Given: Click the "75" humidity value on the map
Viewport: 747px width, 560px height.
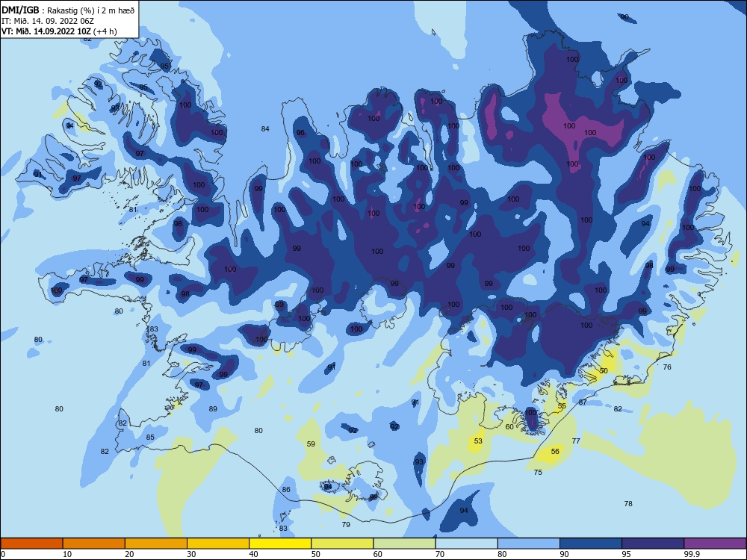Looking at the screenshot, I should [x=538, y=473].
